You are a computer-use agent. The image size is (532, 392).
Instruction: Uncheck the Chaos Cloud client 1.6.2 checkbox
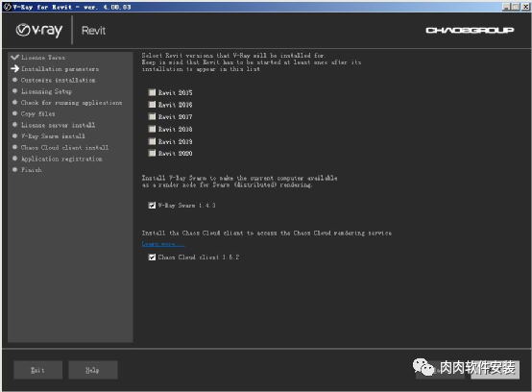152,257
